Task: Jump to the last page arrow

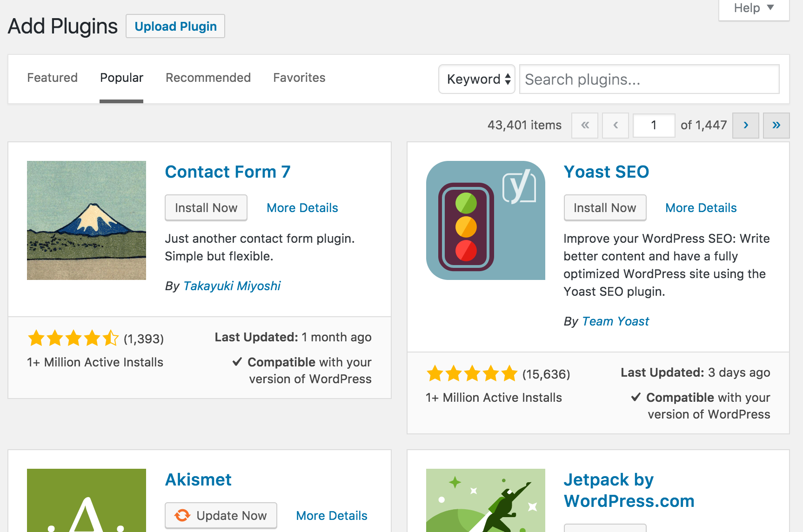Action: point(776,125)
